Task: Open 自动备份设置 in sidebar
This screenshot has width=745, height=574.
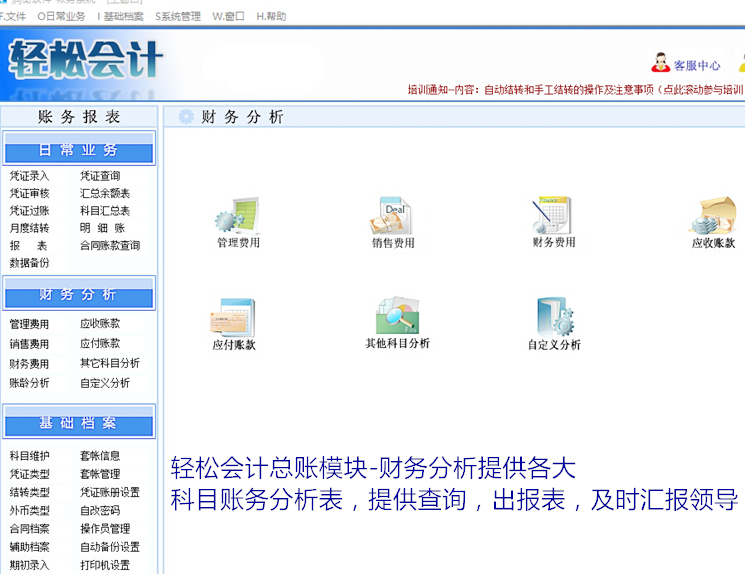Action: 110,547
